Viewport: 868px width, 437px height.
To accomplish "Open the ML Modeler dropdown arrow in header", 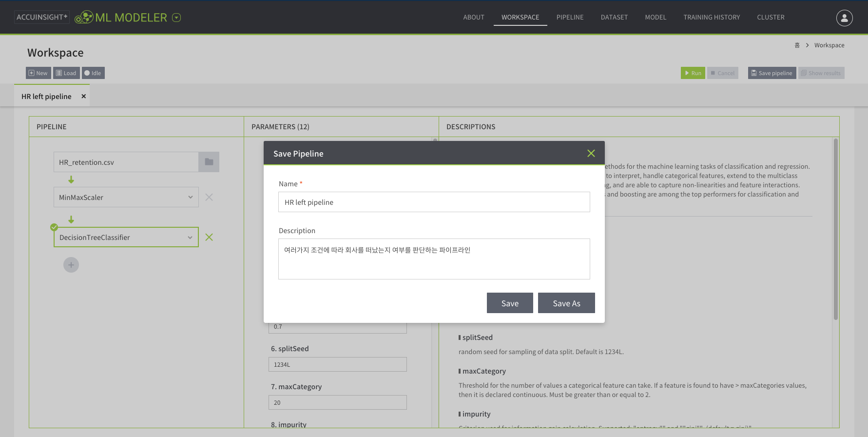I will click(x=177, y=18).
